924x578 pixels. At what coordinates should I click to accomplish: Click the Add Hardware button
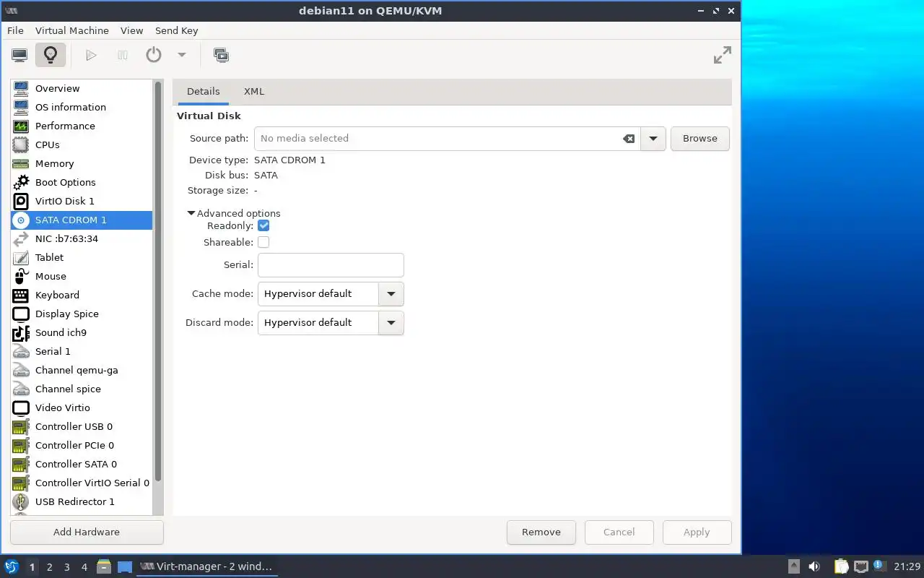click(x=87, y=532)
